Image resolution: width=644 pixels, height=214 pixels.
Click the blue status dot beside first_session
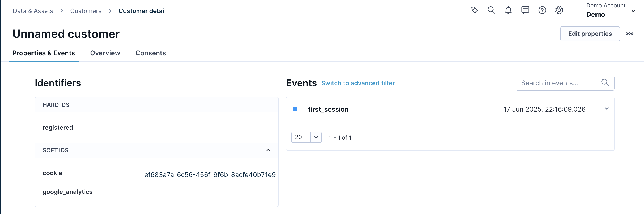(x=295, y=108)
